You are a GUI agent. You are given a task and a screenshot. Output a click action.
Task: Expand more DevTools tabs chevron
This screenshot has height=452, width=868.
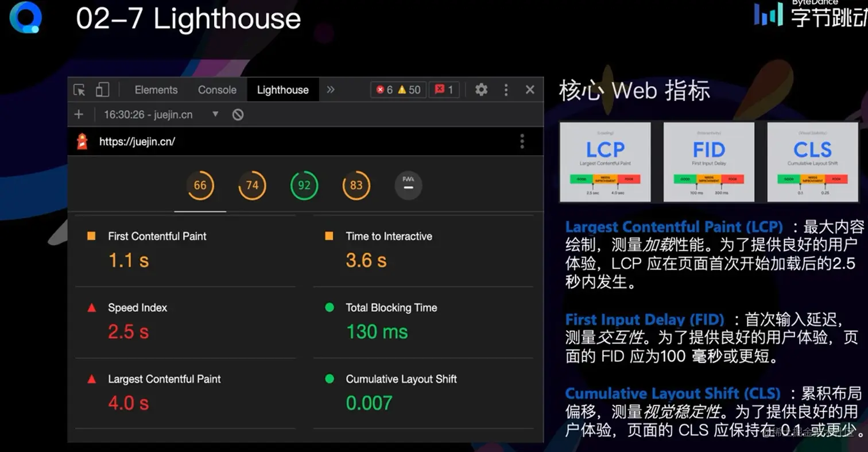(x=331, y=90)
